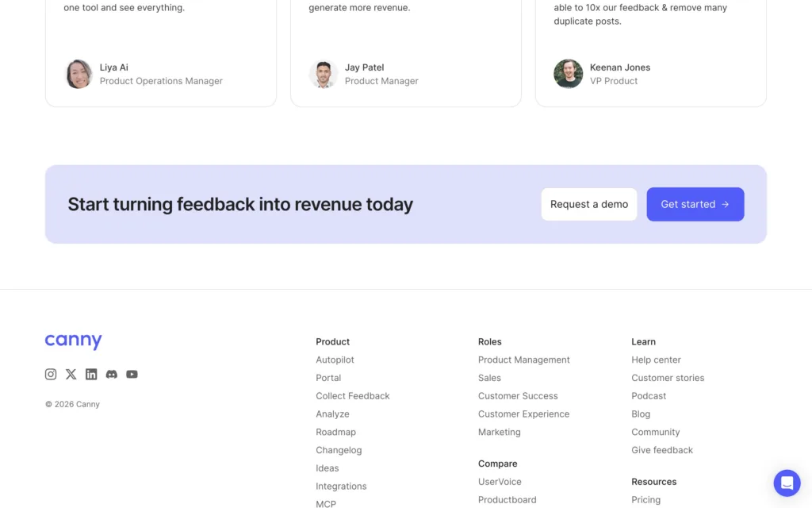This screenshot has width=812, height=508.
Task: Click the Canny logo in footer
Action: (x=74, y=341)
